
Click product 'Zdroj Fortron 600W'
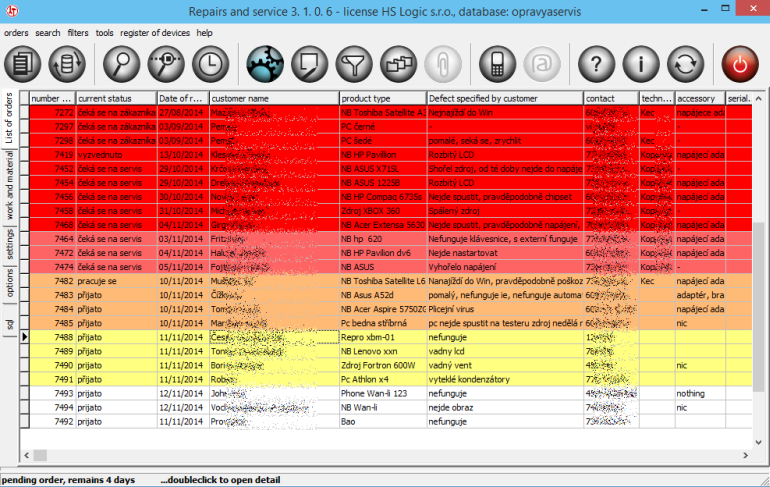click(383, 365)
